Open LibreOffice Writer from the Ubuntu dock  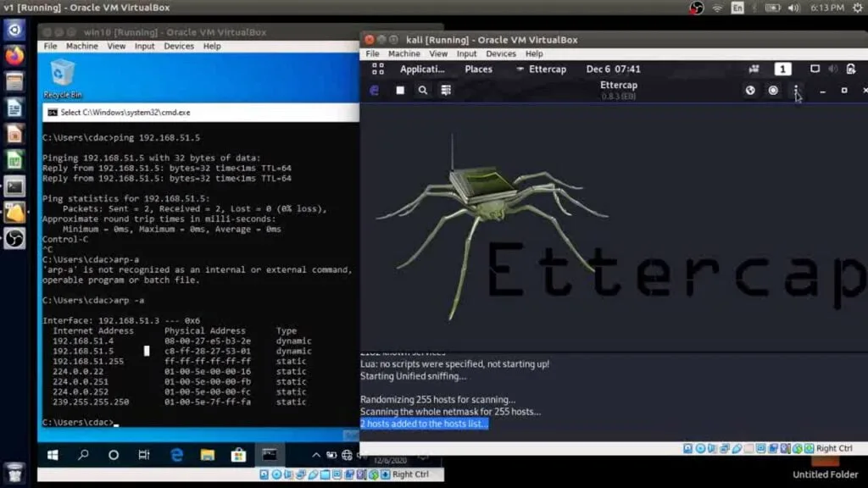tap(14, 108)
